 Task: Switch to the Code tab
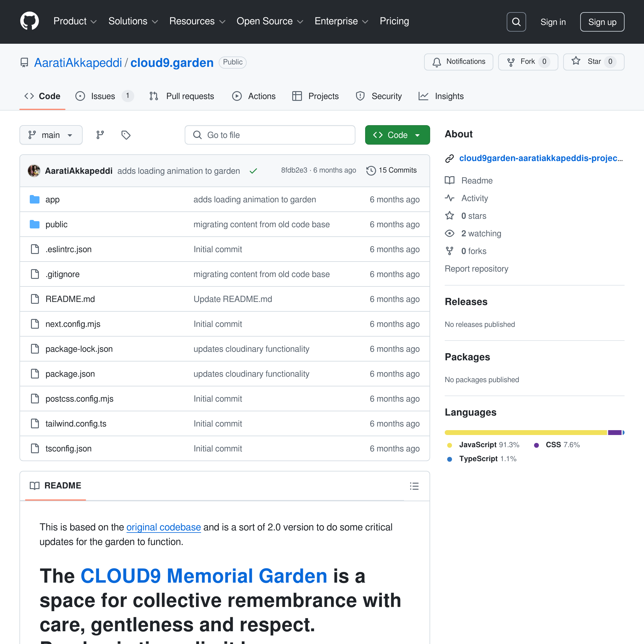(x=42, y=96)
